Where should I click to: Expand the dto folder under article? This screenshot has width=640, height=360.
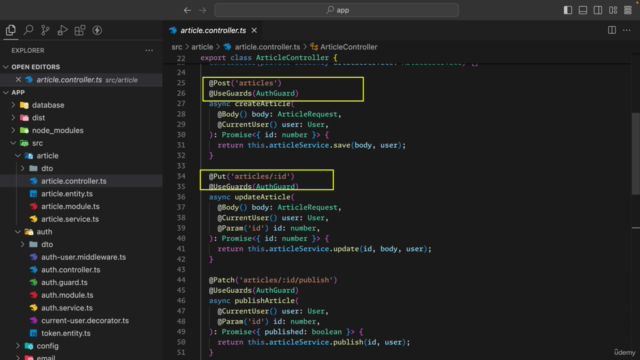pyautogui.click(x=47, y=169)
